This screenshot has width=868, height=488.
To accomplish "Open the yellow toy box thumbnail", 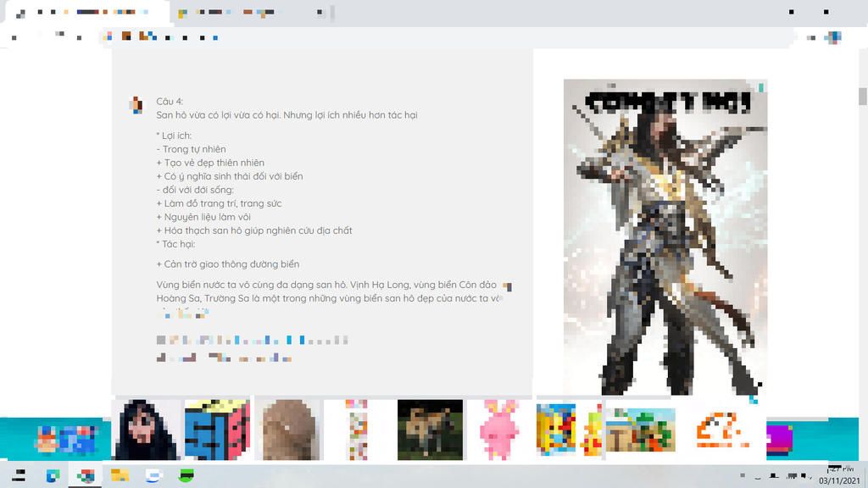I will [570, 430].
